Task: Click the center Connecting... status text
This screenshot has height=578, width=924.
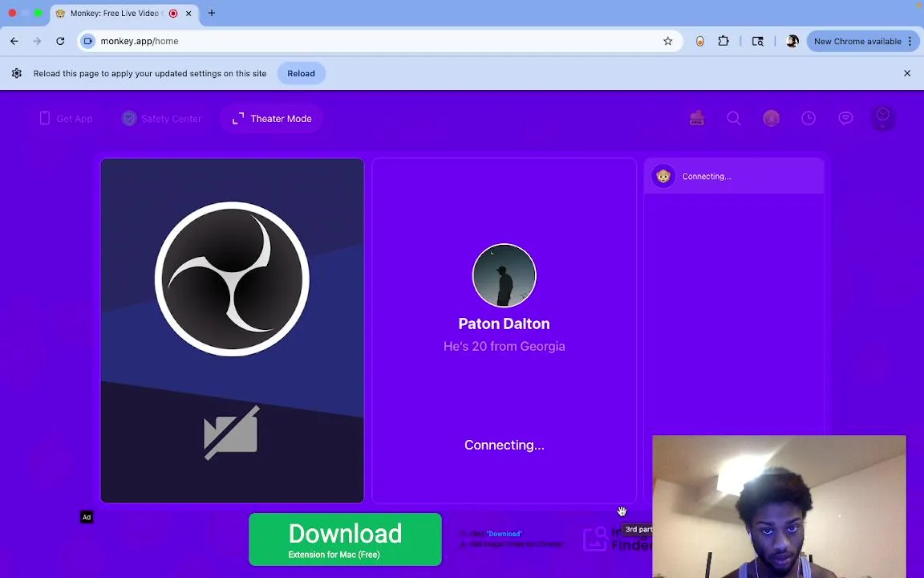Action: [x=505, y=446]
